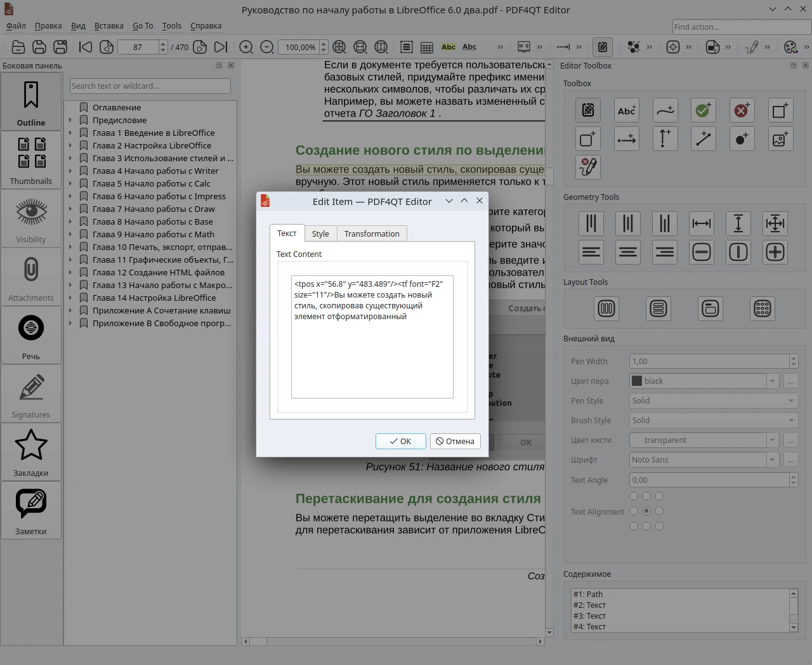The width and height of the screenshot is (812, 665).
Task: Click the ... button beside Цвет кисти
Action: click(x=791, y=440)
